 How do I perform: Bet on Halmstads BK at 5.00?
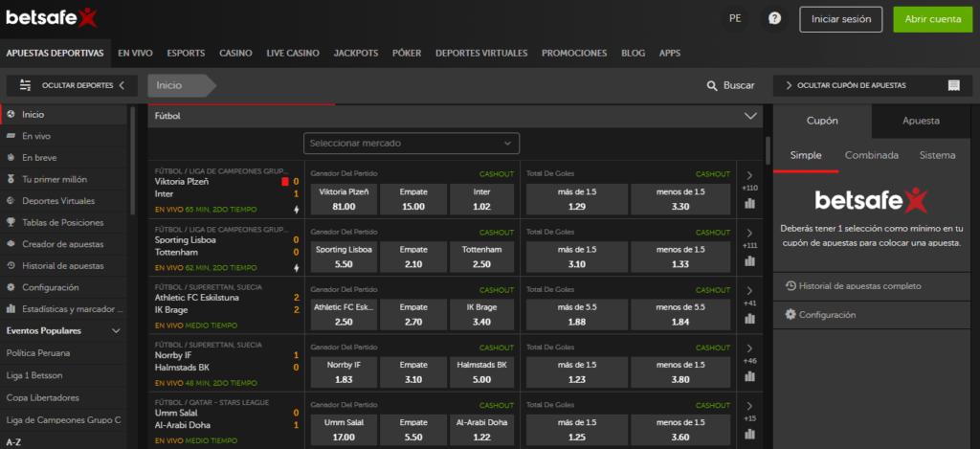[x=482, y=372]
